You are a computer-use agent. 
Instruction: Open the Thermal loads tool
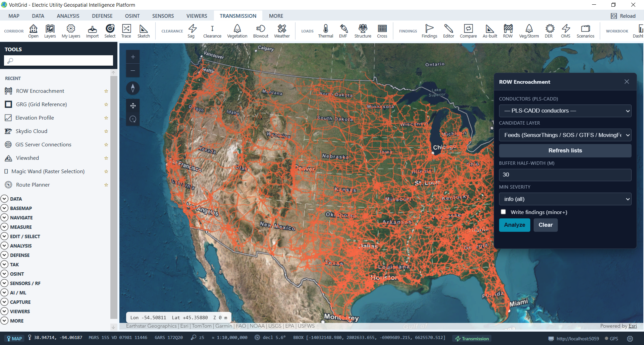[325, 31]
